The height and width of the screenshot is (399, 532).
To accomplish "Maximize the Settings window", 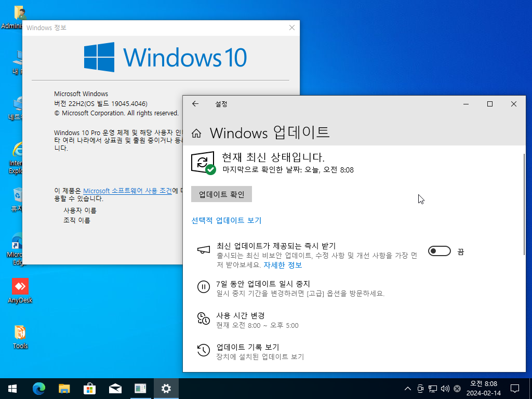I will tap(489, 104).
